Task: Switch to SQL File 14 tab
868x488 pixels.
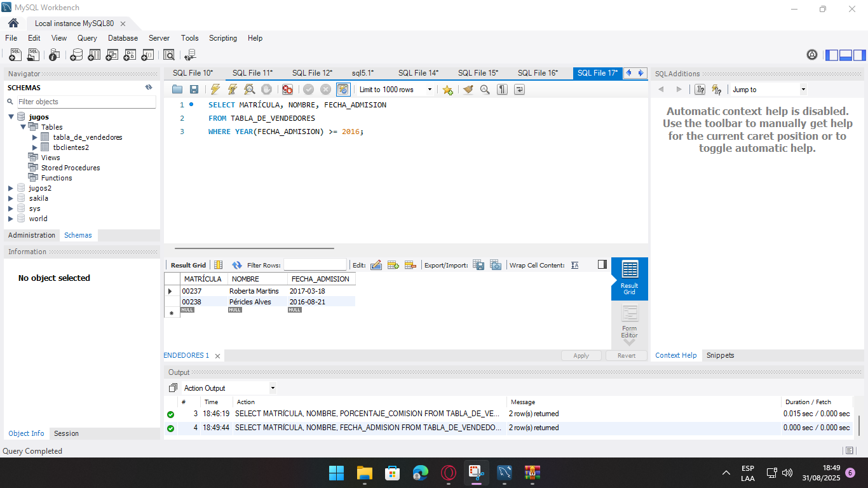Action: coord(418,73)
